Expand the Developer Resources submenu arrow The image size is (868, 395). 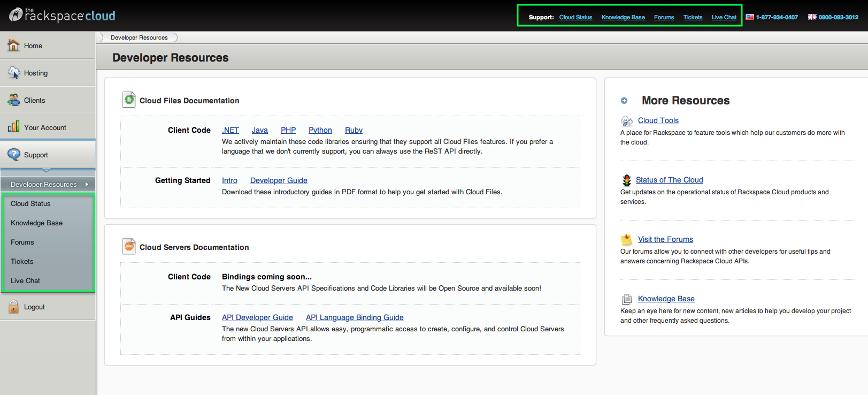pos(87,184)
